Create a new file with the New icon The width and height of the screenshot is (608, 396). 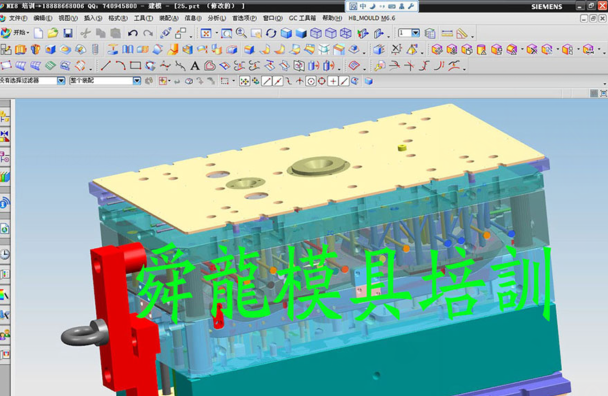point(38,33)
